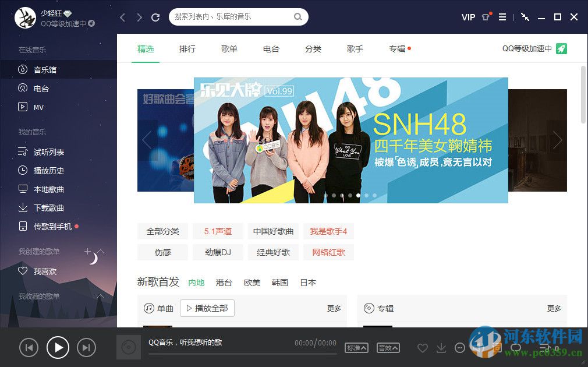Favorite current song with heart icon
The image size is (588, 367).
point(423,348)
